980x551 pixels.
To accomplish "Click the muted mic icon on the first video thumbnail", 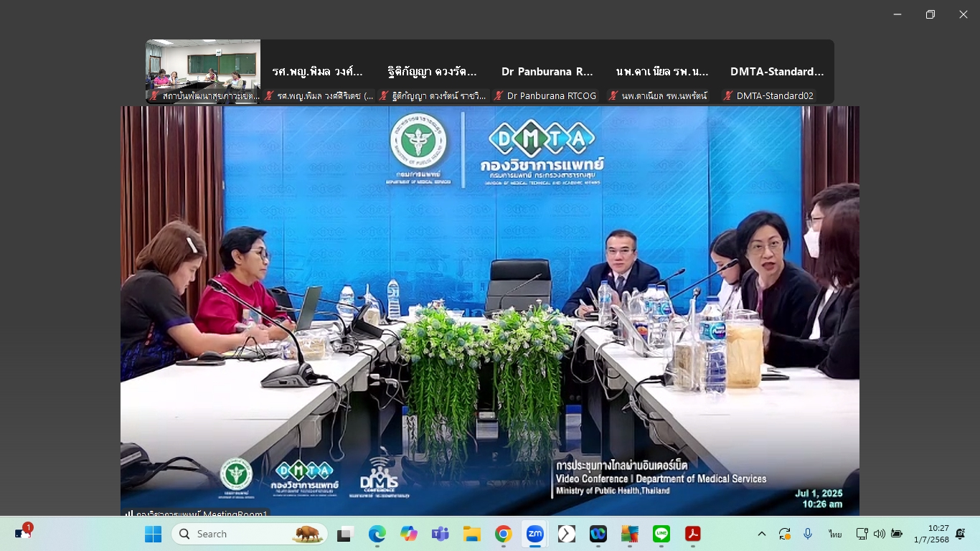I will (154, 95).
